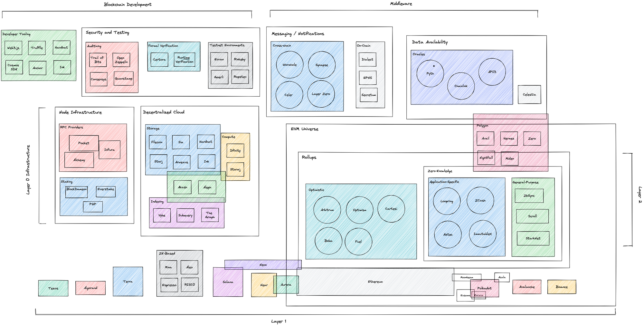Viewport: 644px width, 325px height.
Task: Click the Loopring circle
Action: coord(447,201)
